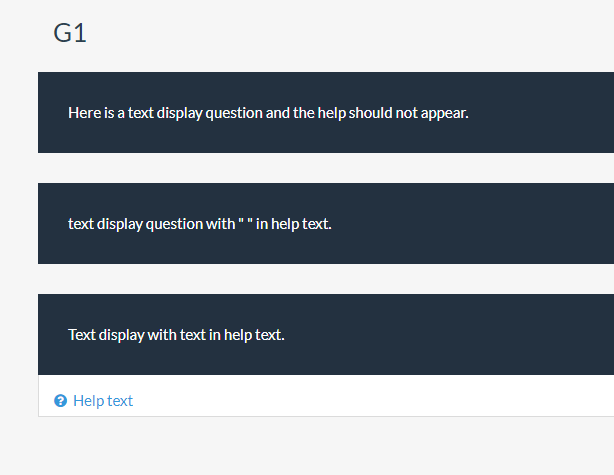Click the word "help" in first question
This screenshot has height=475, width=614.
click(331, 112)
